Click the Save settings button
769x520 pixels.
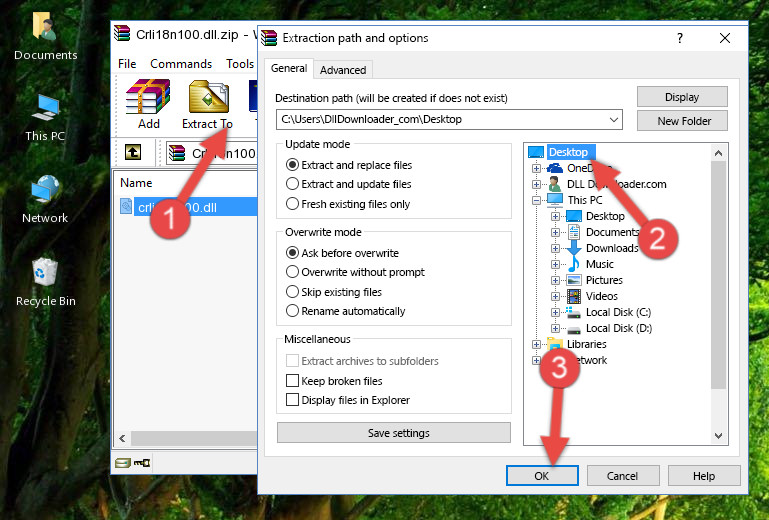click(394, 433)
